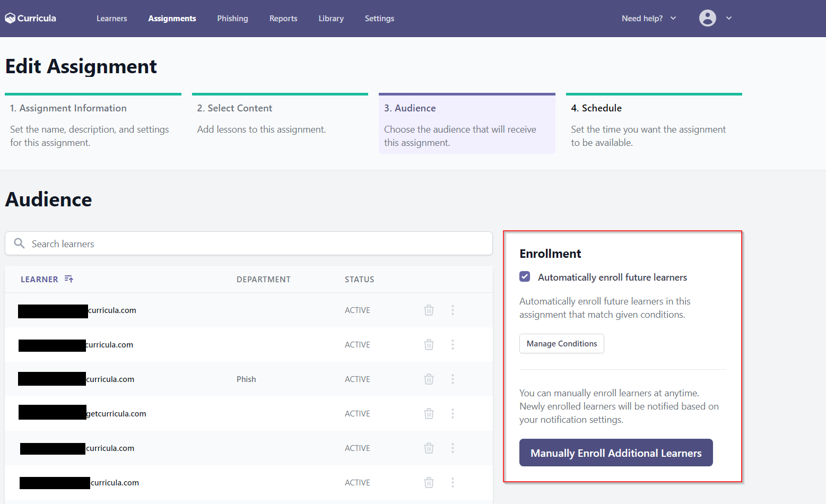The height and width of the screenshot is (504, 826).
Task: Click the LEARNER sort ascending icon
Action: [x=69, y=279]
